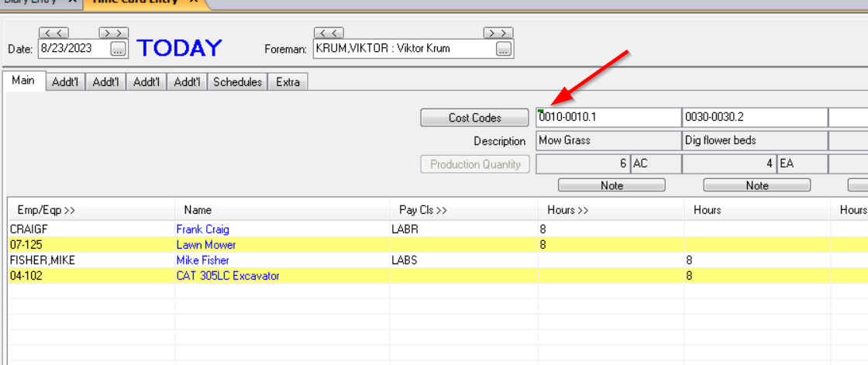868x365 pixels.
Task: Click production quantity field showing 6
Action: [583, 164]
